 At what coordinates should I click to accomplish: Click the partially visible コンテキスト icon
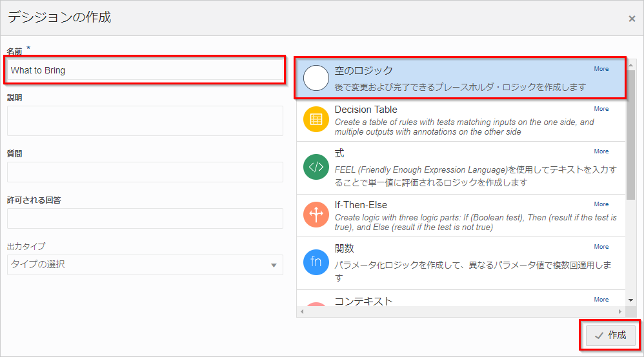pyautogui.click(x=316, y=304)
